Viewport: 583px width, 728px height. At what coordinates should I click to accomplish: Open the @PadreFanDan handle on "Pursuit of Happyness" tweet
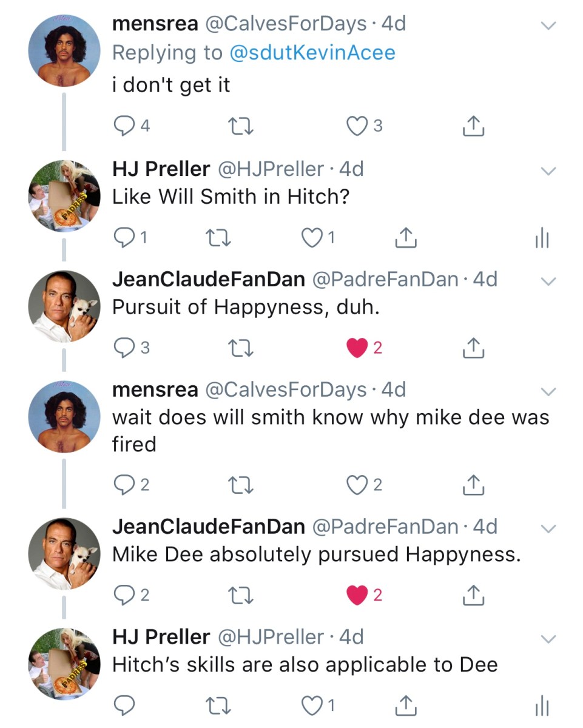pyautogui.click(x=385, y=279)
